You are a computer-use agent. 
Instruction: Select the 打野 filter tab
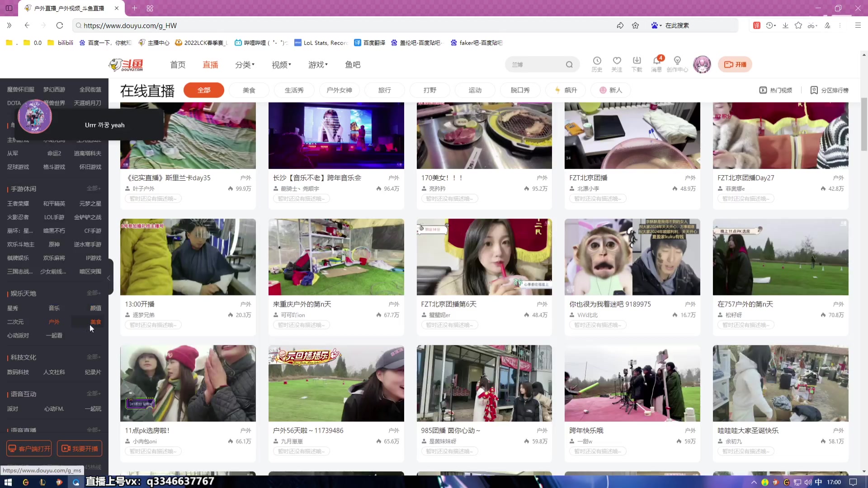pos(430,90)
